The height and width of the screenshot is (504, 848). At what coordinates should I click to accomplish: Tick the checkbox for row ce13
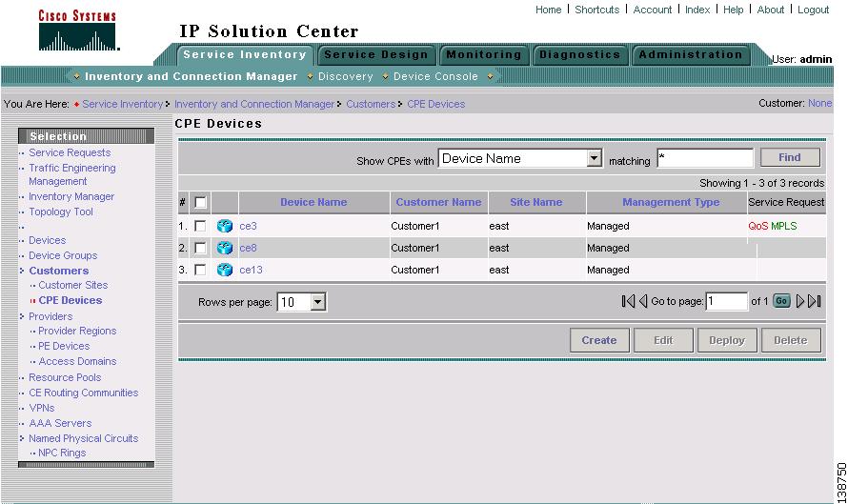(200, 270)
